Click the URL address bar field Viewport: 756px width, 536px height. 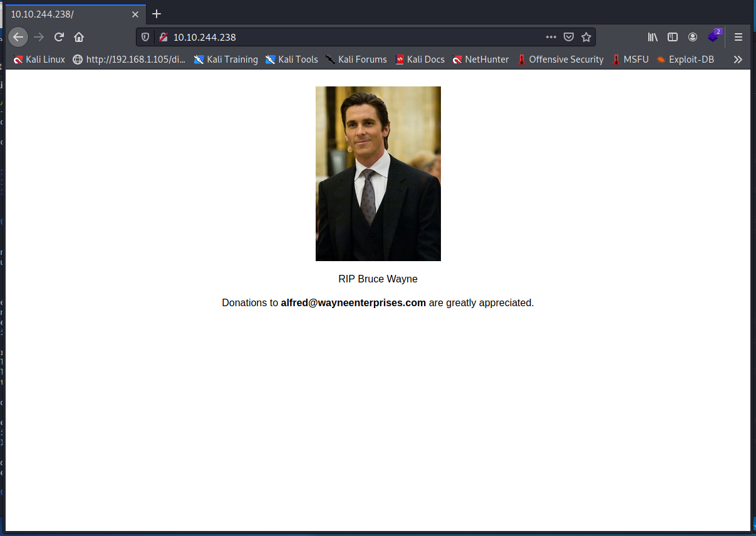351,37
